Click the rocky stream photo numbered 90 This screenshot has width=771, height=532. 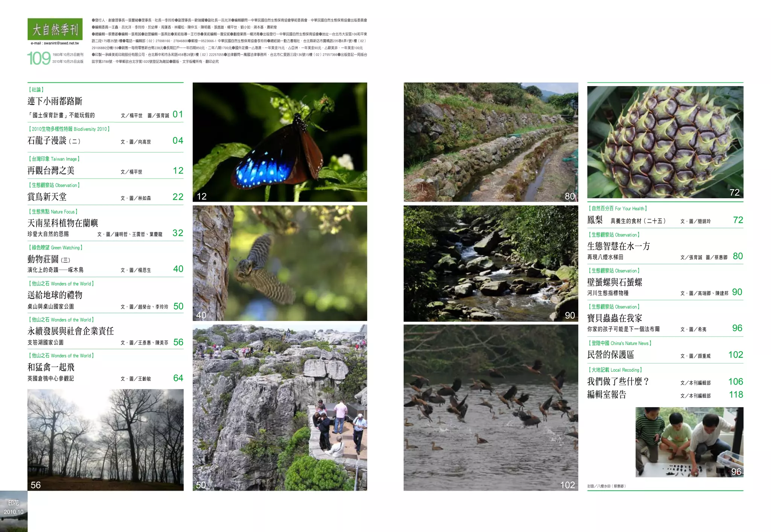[491, 263]
